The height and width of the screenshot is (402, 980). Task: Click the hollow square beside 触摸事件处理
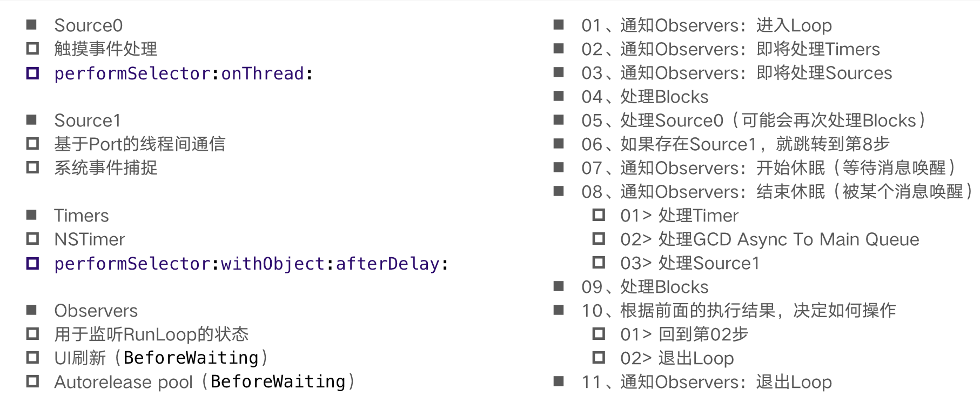click(32, 49)
